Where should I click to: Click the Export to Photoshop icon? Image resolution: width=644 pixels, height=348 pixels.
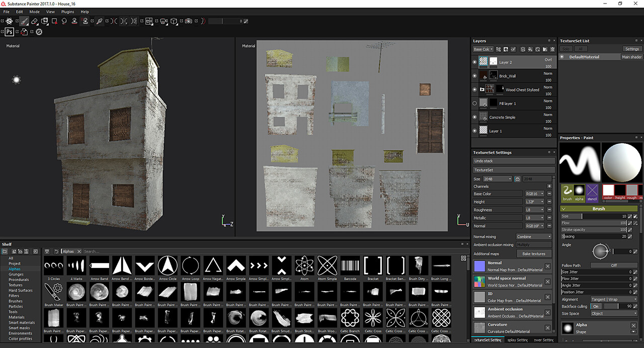click(9, 32)
